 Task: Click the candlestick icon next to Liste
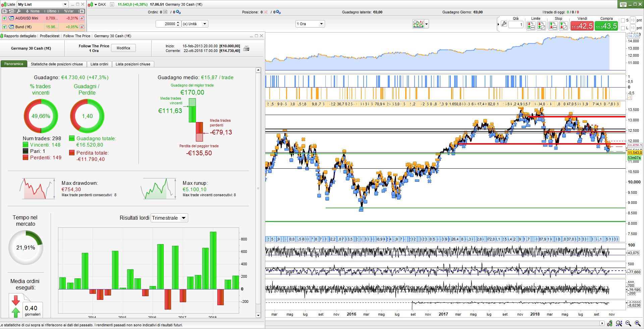(x=4, y=4)
